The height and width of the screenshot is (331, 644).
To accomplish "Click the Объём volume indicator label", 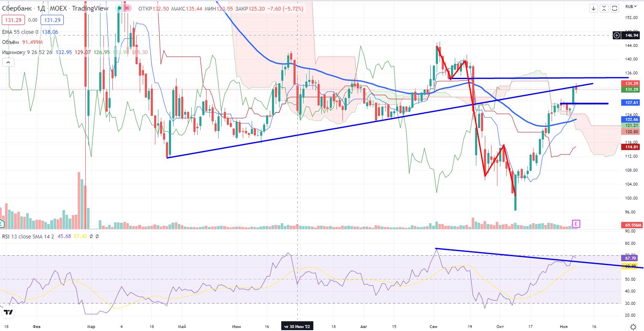I will [x=11, y=42].
